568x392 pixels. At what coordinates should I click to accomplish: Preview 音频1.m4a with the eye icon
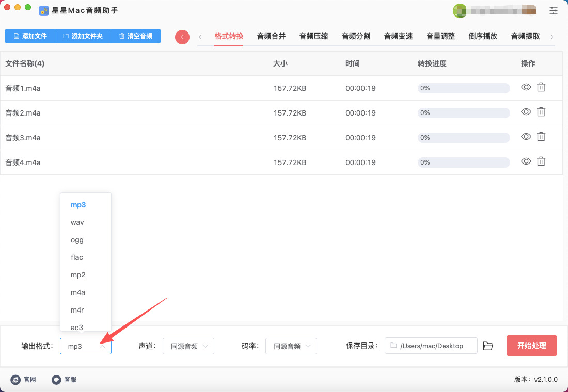click(x=526, y=87)
